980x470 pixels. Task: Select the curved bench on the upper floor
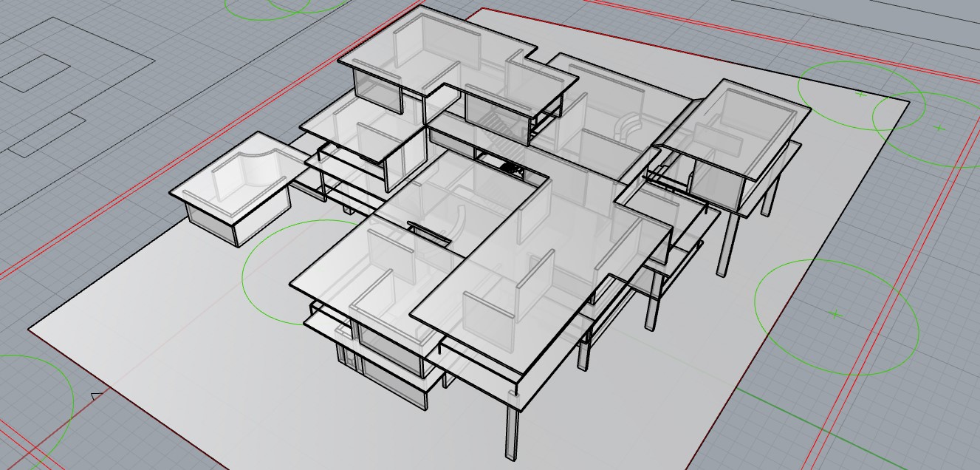(629, 126)
